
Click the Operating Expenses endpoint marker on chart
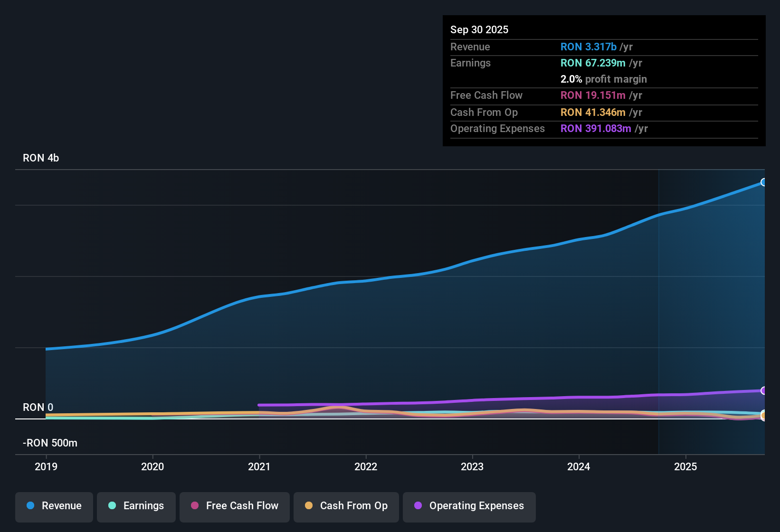pos(764,391)
